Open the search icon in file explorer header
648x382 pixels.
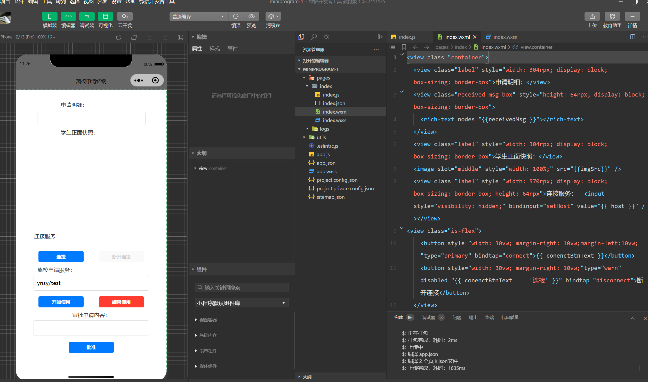coord(314,37)
